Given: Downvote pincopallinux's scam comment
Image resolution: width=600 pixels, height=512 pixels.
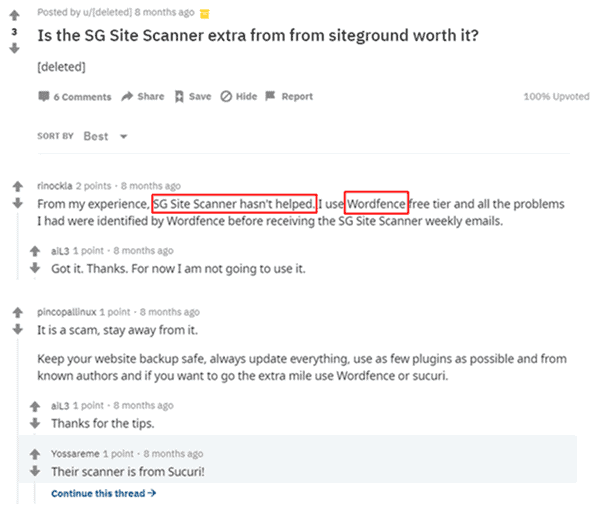Looking at the screenshot, I should pyautogui.click(x=18, y=329).
